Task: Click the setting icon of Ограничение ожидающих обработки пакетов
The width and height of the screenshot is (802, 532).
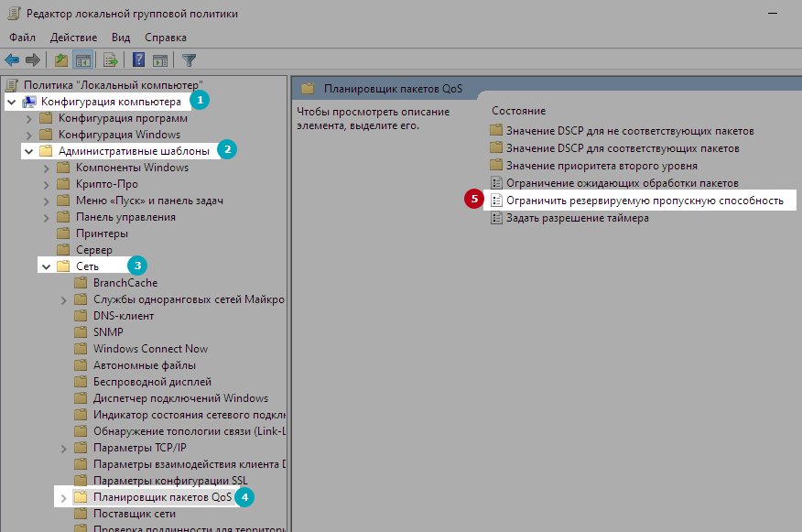Action: [496, 183]
